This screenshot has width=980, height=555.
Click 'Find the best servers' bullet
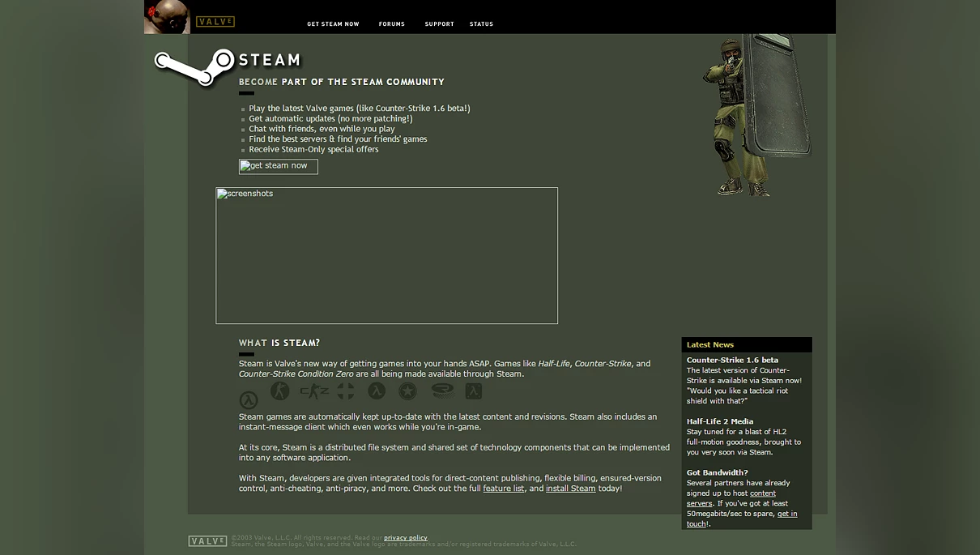click(x=338, y=139)
